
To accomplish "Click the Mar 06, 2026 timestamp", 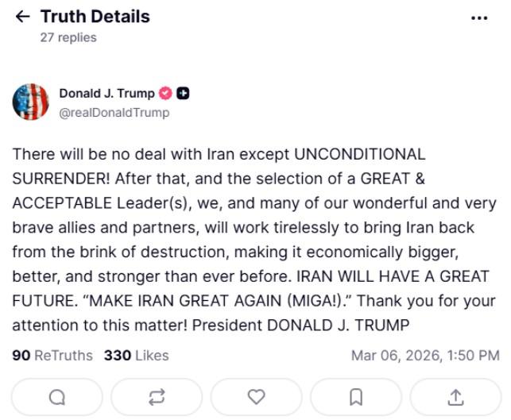I will pos(425,356).
